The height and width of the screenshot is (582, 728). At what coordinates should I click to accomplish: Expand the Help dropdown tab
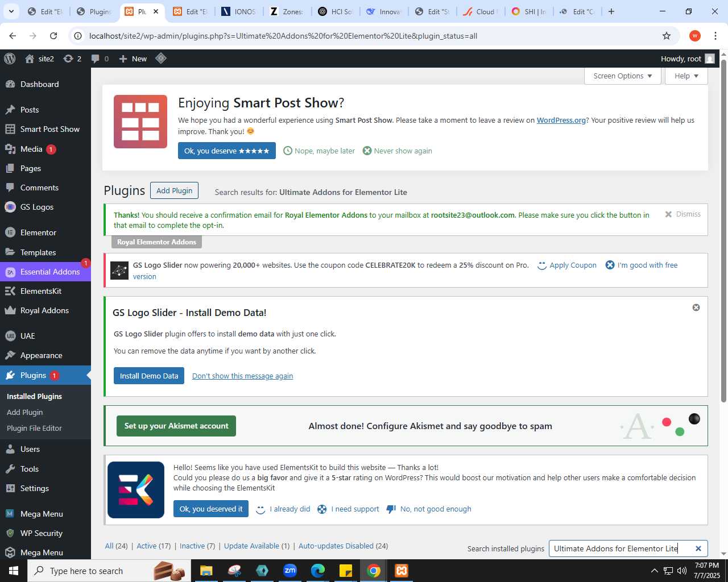pos(686,76)
